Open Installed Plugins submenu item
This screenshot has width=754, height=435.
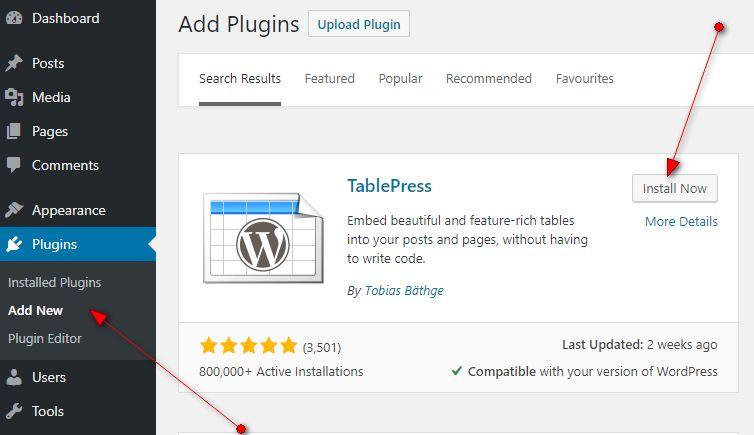pos(54,283)
